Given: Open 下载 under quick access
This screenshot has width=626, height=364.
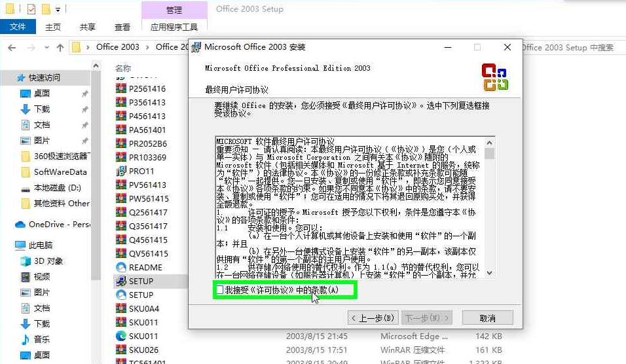Looking at the screenshot, I should point(41,109).
